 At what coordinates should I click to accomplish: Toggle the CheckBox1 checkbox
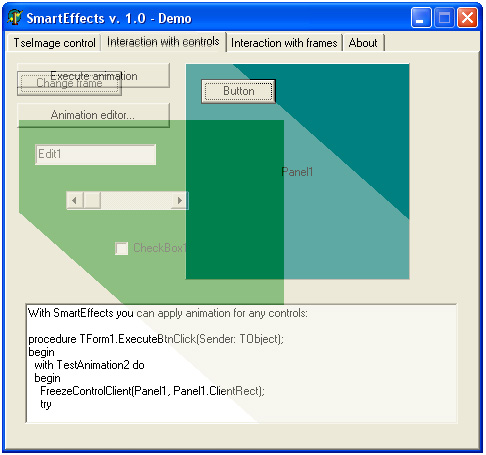(x=121, y=248)
